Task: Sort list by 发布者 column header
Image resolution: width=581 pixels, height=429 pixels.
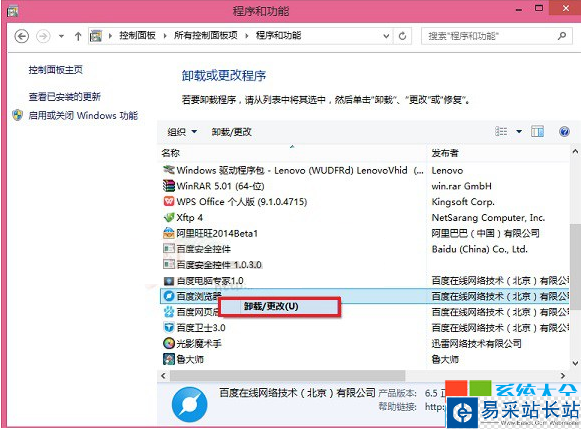Action: tap(445, 153)
